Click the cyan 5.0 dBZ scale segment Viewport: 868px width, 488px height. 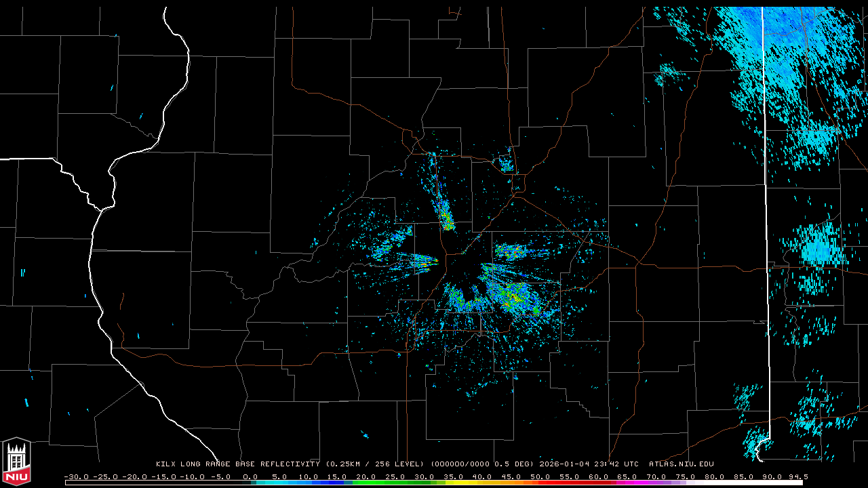279,483
